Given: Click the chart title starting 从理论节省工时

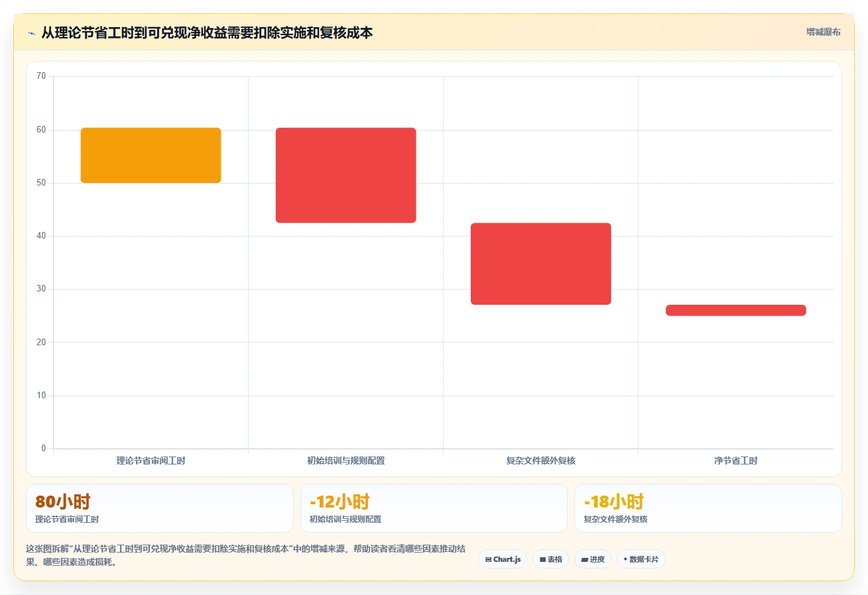Looking at the screenshot, I should click(207, 32).
